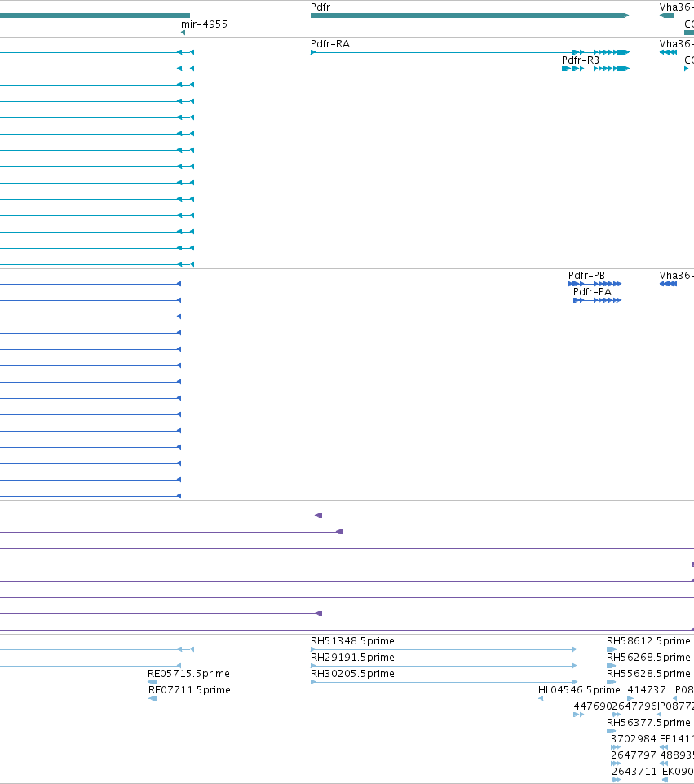Screen dimensions: 694x784
Task: Select the small mir-4955 arrow glyph
Action: pyautogui.click(x=183, y=33)
